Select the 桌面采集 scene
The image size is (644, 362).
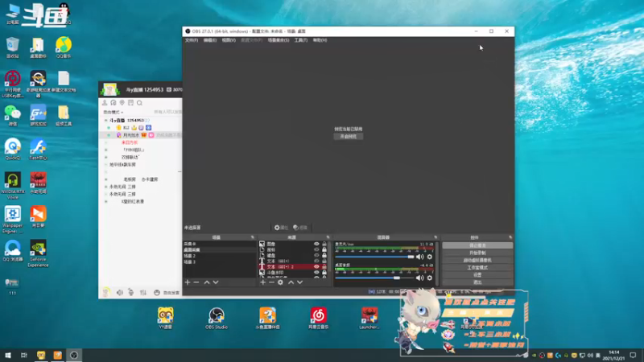[x=219, y=249]
